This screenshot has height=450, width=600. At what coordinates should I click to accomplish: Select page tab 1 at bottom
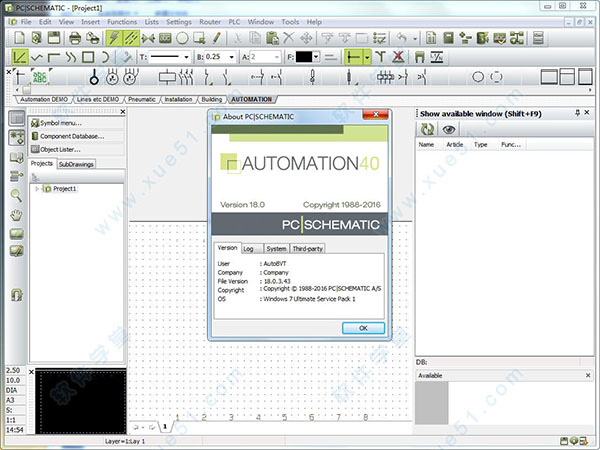(165, 426)
